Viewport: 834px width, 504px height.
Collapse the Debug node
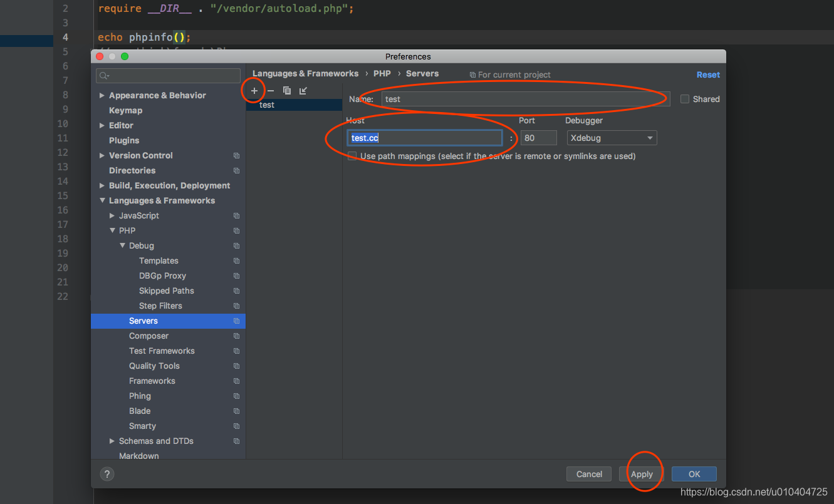(122, 245)
